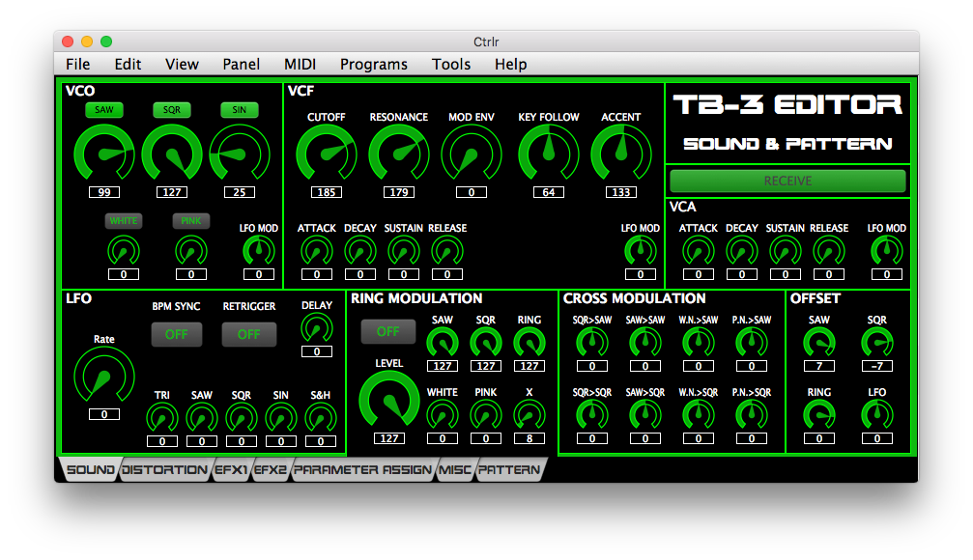Image resolution: width=973 pixels, height=560 pixels.
Task: Click the RESONANCE value field showing 179
Action: tap(399, 192)
